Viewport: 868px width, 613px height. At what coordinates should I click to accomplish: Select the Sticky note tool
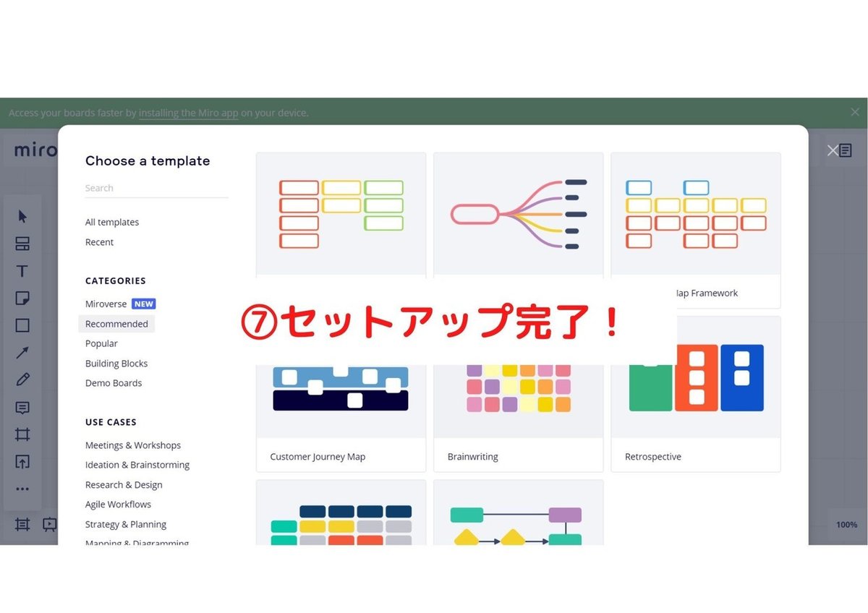coord(22,298)
